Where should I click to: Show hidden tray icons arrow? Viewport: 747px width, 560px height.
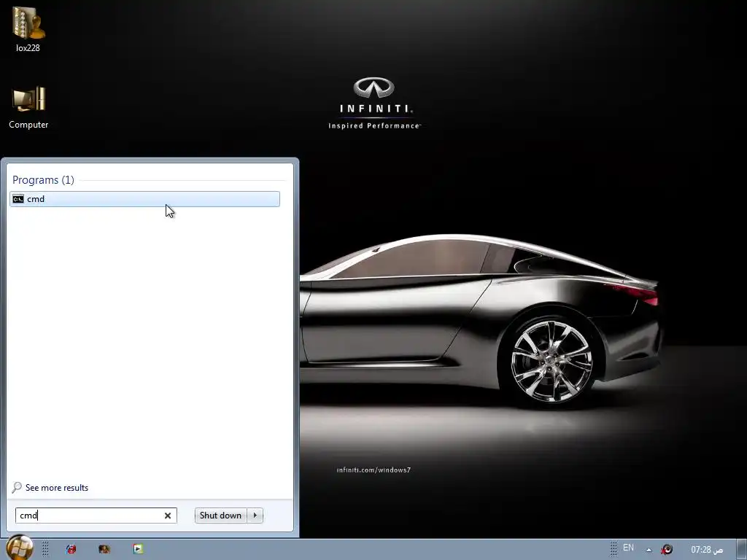649,550
